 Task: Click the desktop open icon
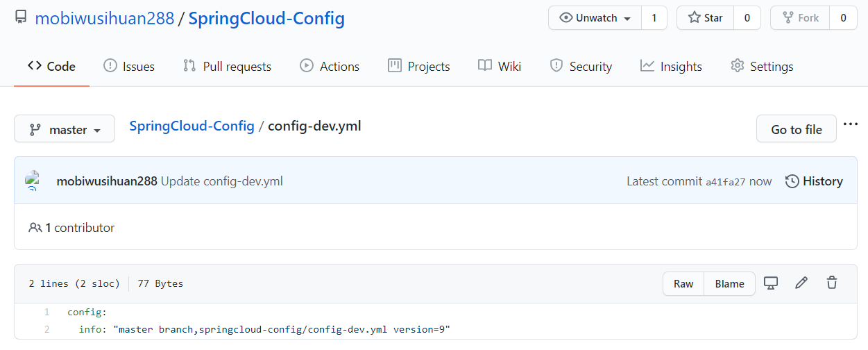point(770,283)
